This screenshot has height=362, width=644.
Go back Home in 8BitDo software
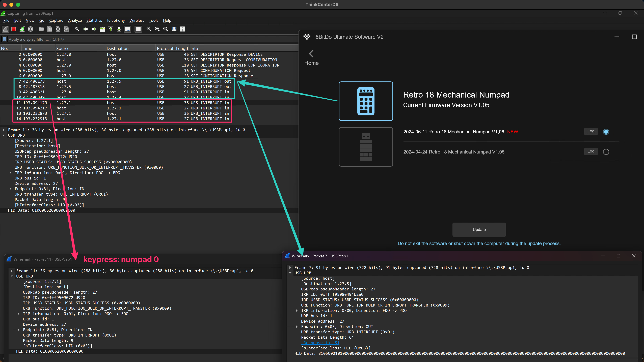pyautogui.click(x=311, y=58)
